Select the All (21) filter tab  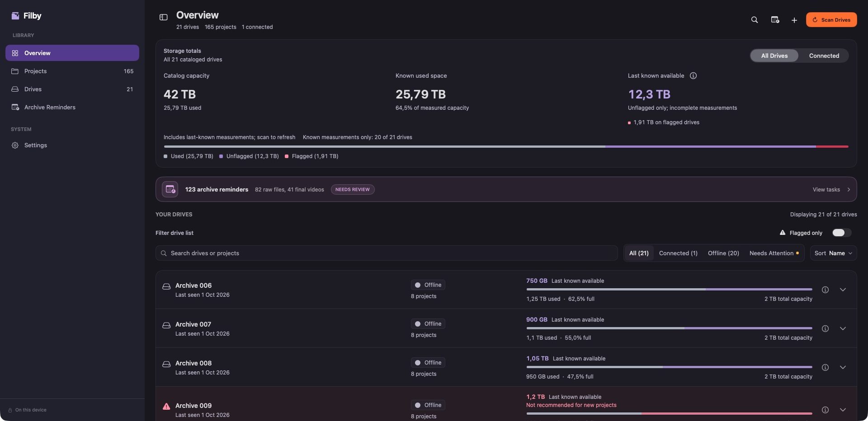pos(639,253)
